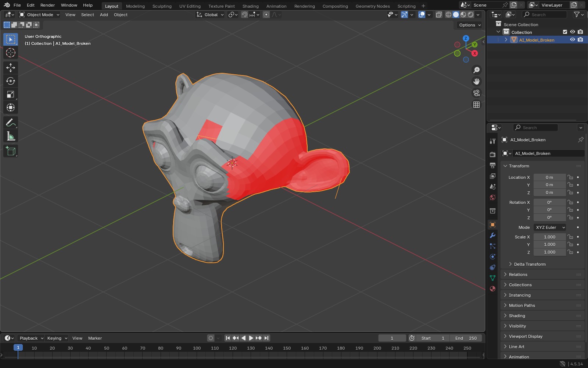
Task: Choose the Add Cube tool
Action: 10,151
